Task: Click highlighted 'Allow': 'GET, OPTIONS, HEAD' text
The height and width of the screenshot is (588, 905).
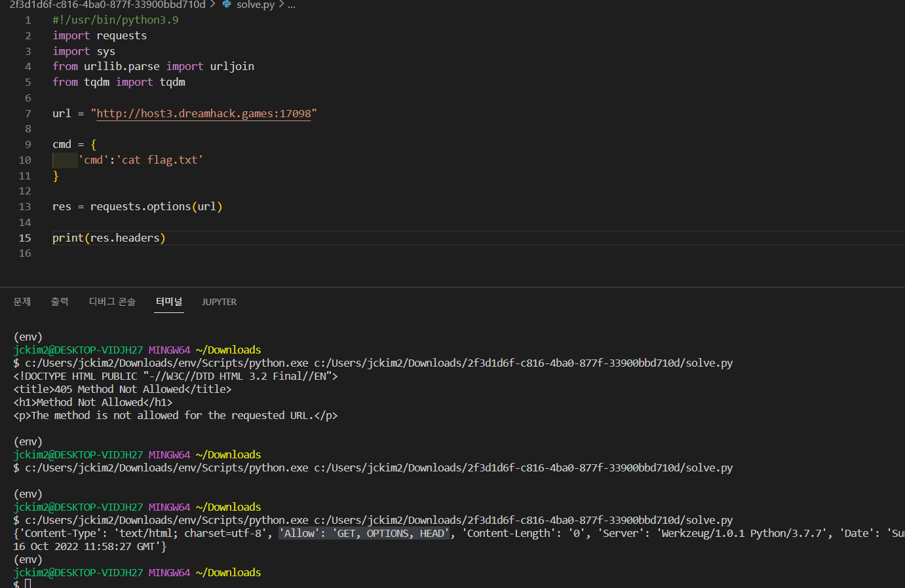Action: tap(366, 534)
